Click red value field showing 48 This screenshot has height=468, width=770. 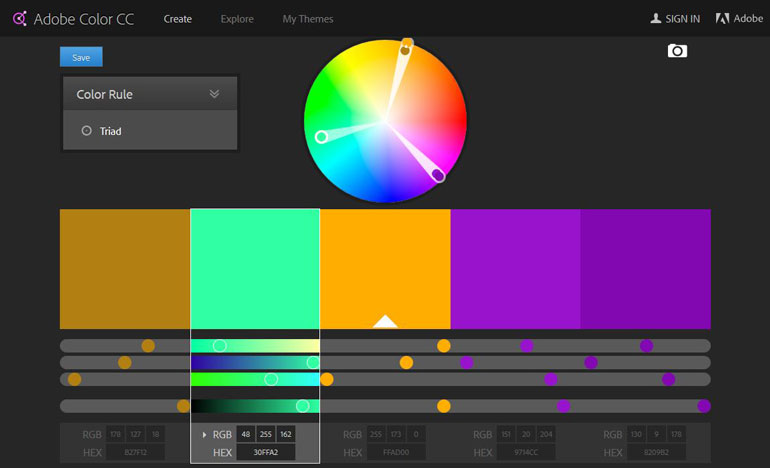[246, 434]
